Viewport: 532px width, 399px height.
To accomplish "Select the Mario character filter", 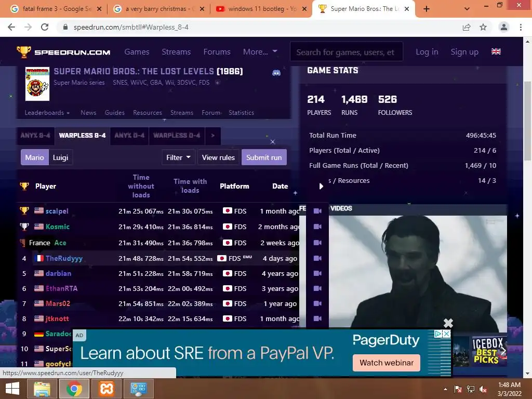I will coord(35,157).
